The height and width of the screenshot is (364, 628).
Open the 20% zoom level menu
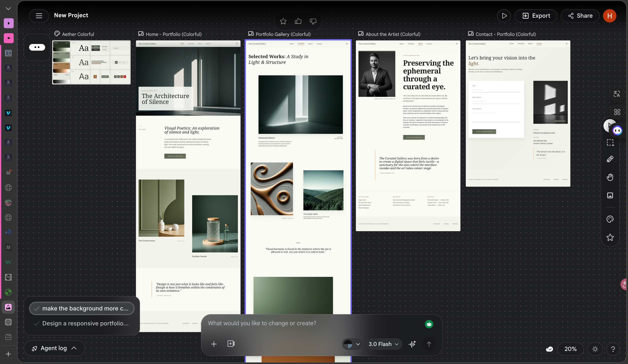570,349
